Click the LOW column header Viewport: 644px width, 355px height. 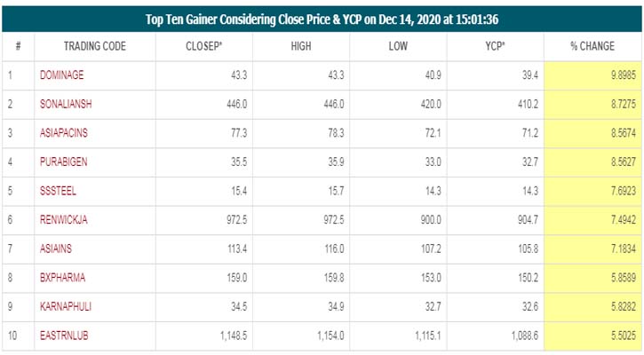[398, 45]
